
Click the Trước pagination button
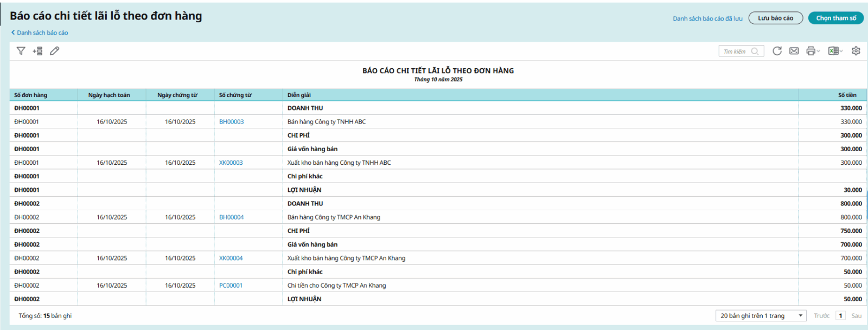point(821,316)
